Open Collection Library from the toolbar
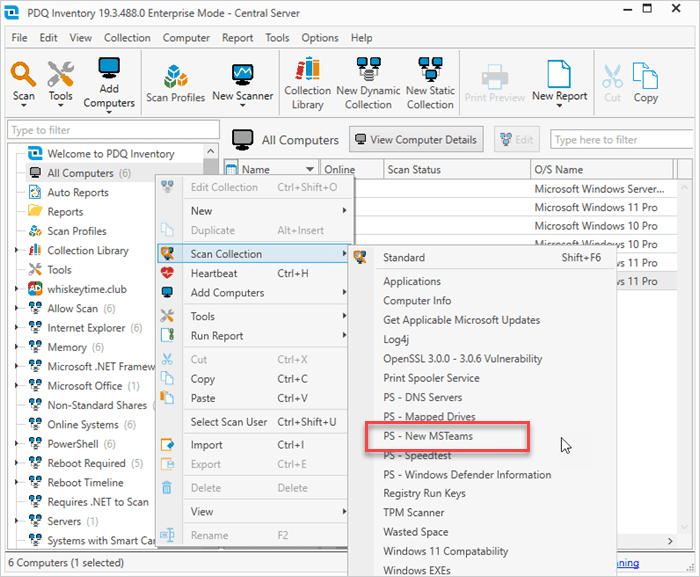Image resolution: width=700 pixels, height=577 pixels. (308, 84)
